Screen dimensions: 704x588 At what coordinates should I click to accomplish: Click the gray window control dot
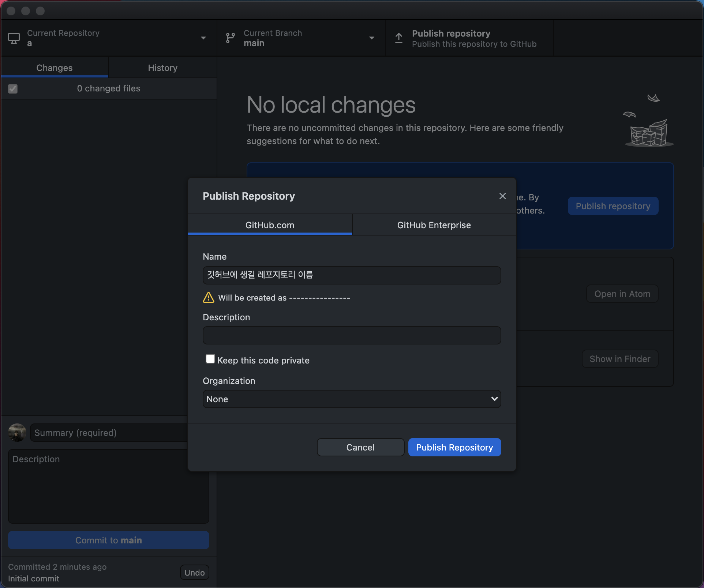[11, 11]
